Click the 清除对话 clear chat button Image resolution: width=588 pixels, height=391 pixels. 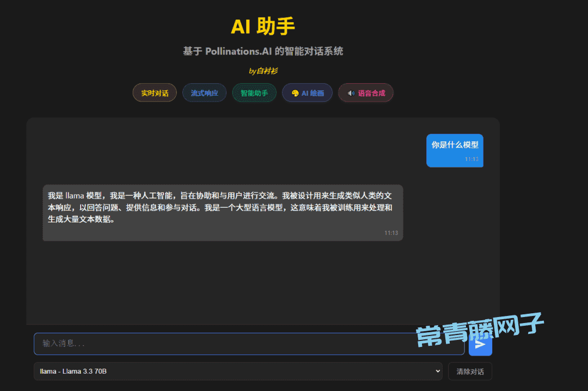pos(470,371)
